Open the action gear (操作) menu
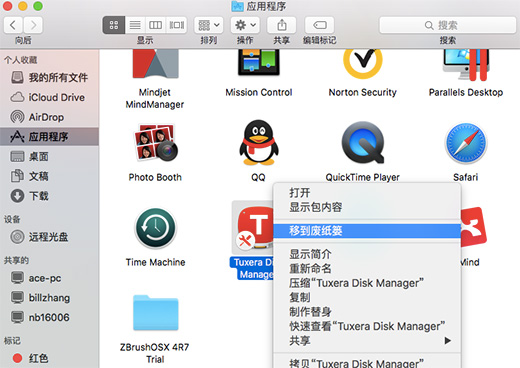The image size is (520, 368). pos(245,25)
